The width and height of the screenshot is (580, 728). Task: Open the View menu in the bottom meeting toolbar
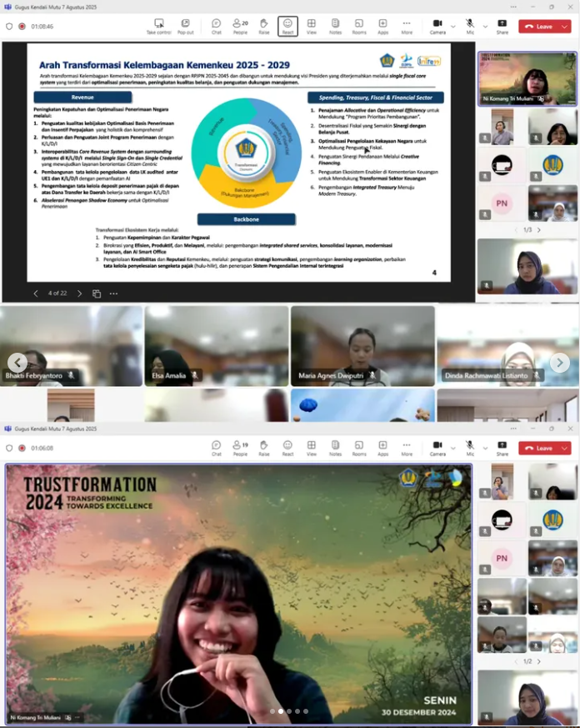[311, 448]
